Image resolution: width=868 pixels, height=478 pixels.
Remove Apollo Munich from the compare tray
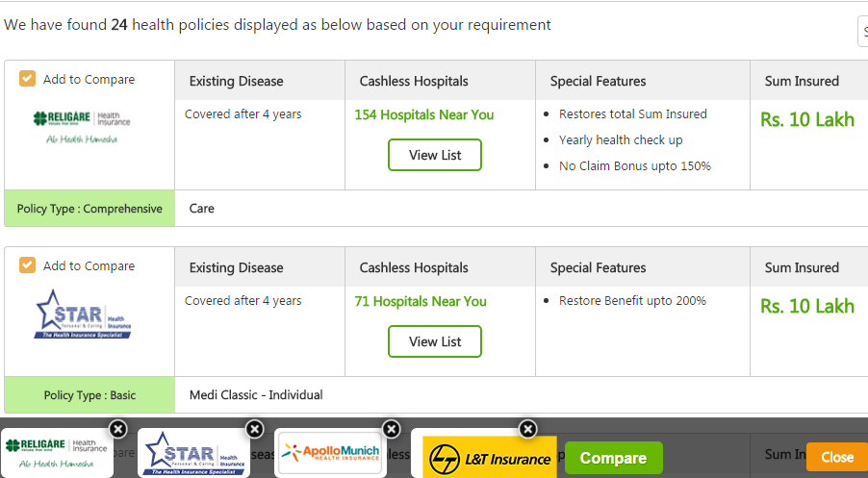tap(392, 429)
